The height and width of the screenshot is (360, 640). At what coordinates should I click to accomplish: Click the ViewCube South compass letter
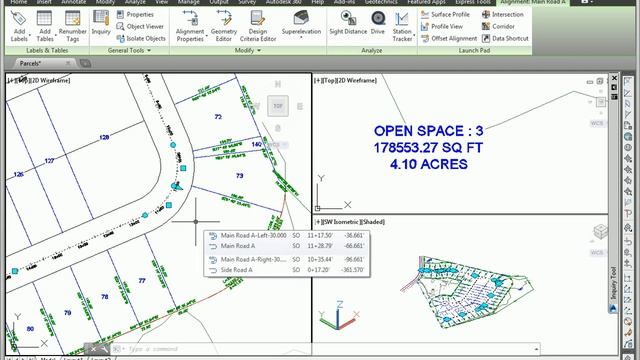pos(278,129)
